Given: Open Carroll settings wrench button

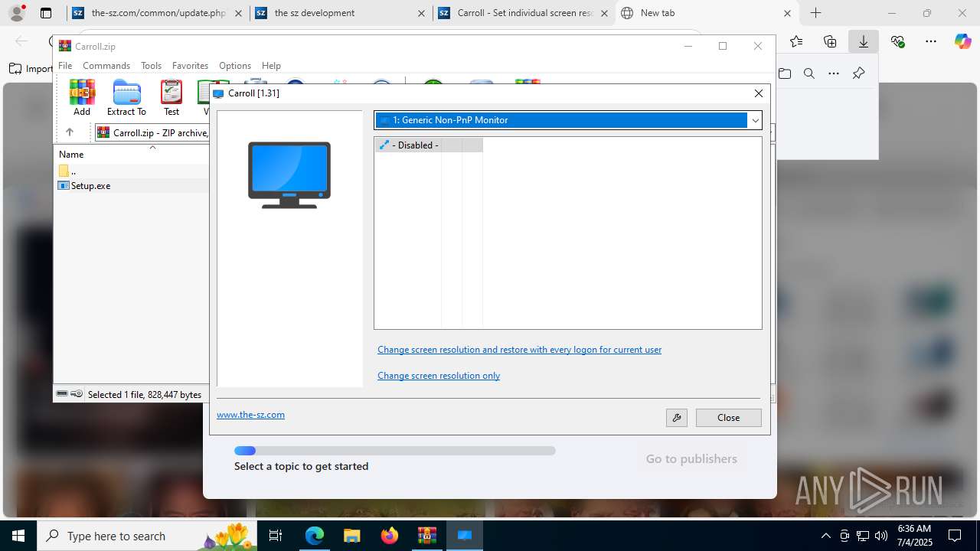Looking at the screenshot, I should [677, 417].
